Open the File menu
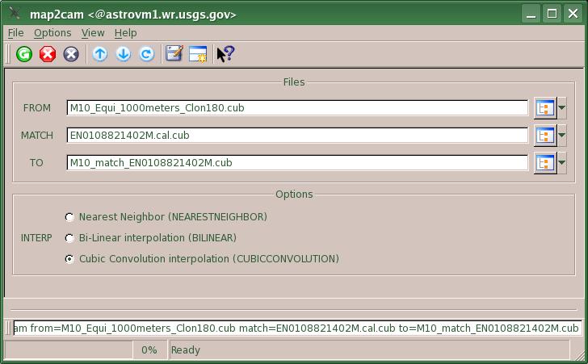The image size is (588, 364). (x=15, y=33)
